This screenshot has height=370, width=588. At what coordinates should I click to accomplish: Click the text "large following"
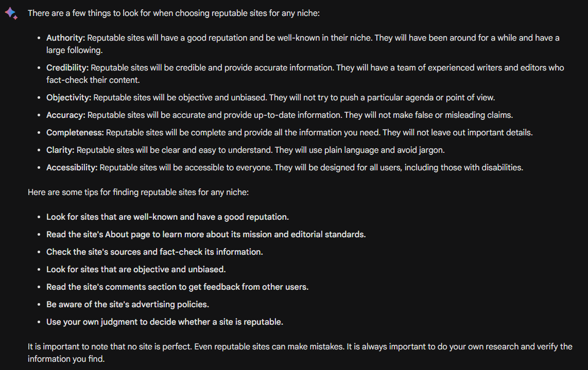(x=74, y=50)
